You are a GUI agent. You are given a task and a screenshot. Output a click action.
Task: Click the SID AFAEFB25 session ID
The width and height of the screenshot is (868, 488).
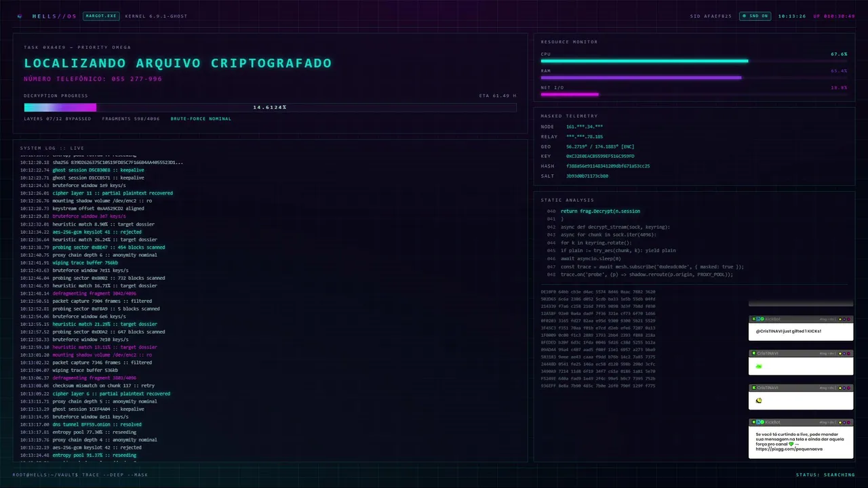click(711, 16)
